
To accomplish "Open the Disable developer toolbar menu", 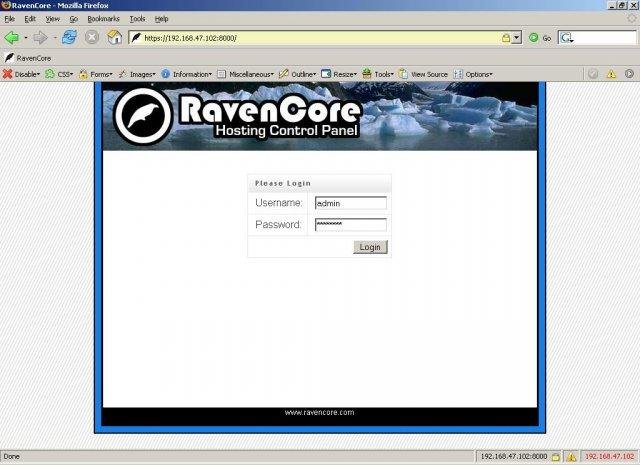I will click(x=21, y=74).
